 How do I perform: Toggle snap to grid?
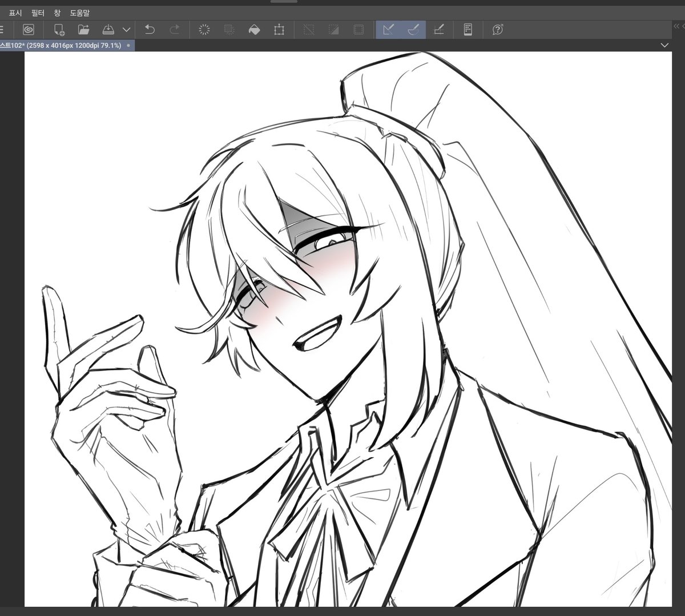click(x=438, y=30)
